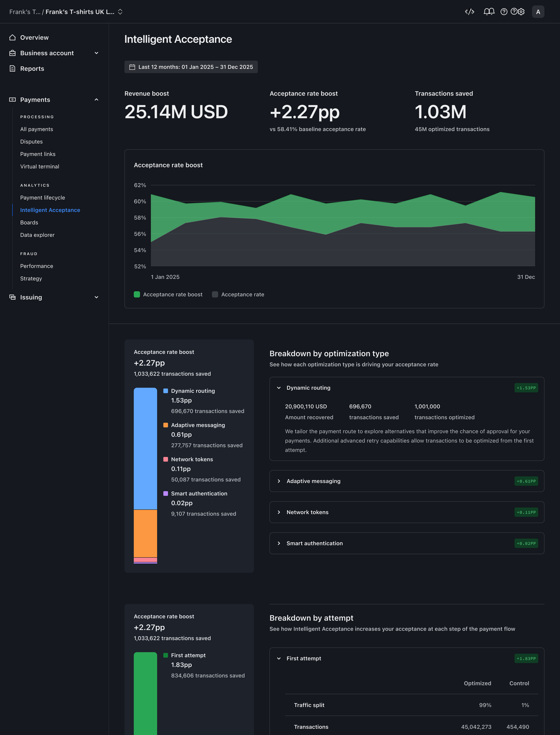Click the Frank's T... breadcrumb link
Screen dimensions: 560x735
click(x=25, y=12)
